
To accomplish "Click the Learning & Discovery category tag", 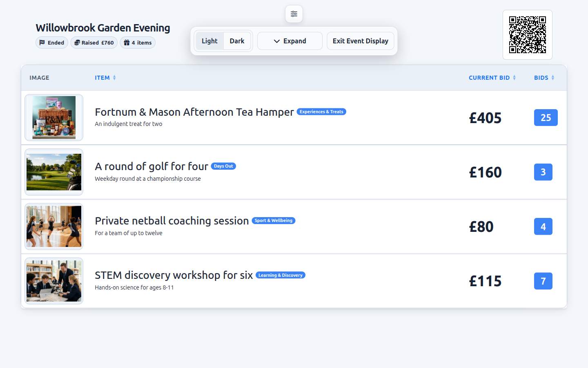I will pos(281,275).
